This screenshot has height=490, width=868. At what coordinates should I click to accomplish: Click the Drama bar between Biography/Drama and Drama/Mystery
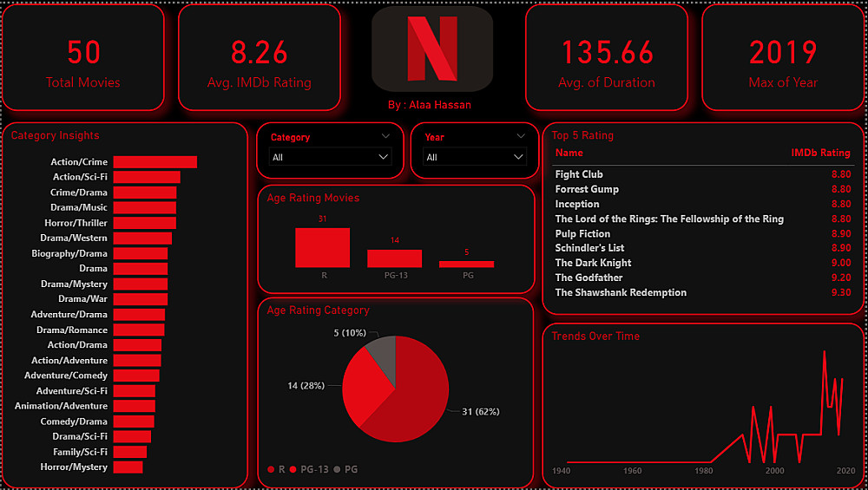point(141,269)
